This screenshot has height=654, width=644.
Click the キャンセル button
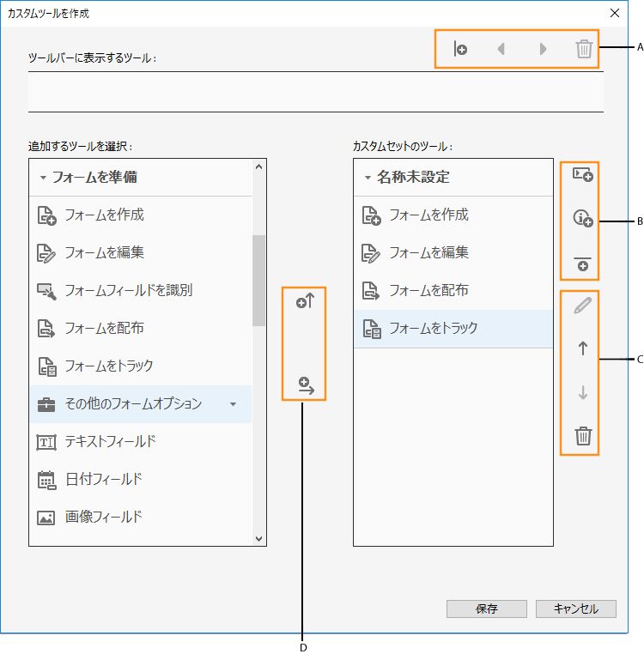(x=575, y=609)
